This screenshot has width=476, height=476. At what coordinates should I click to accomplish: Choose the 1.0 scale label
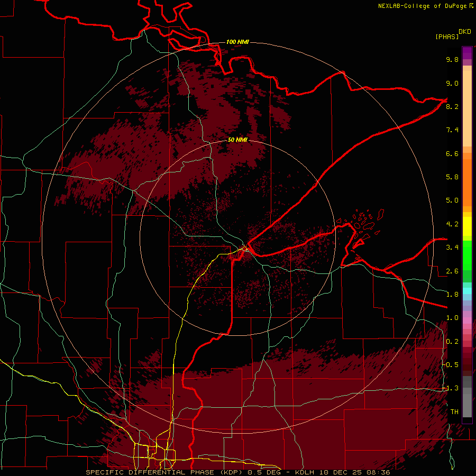(x=452, y=318)
